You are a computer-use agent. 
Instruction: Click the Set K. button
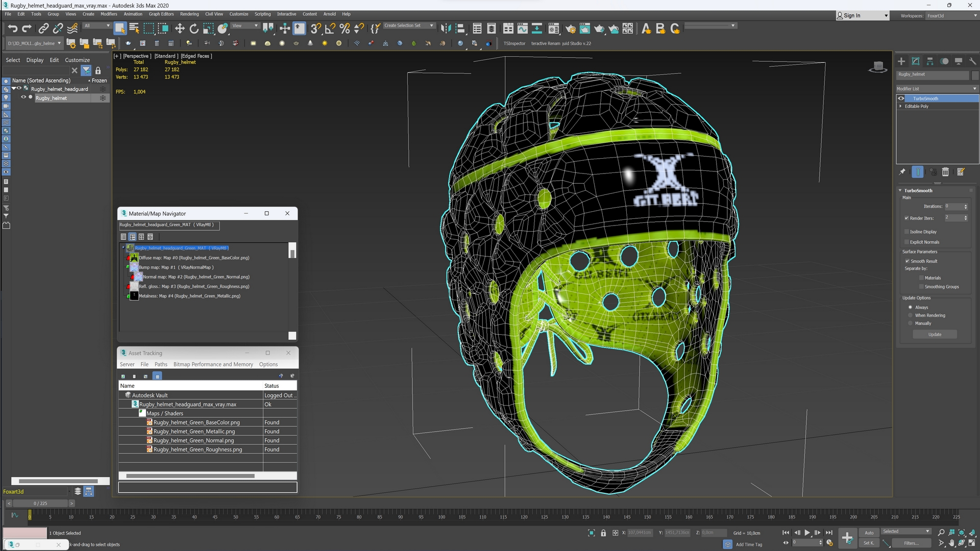(x=869, y=543)
